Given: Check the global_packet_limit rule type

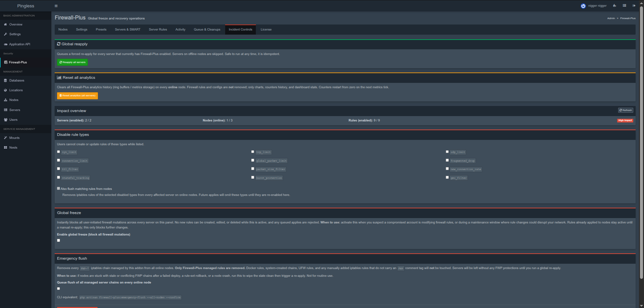Looking at the screenshot, I should coord(253,160).
